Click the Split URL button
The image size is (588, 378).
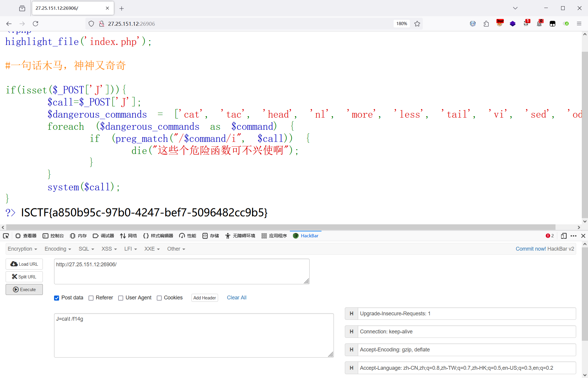[x=24, y=277]
